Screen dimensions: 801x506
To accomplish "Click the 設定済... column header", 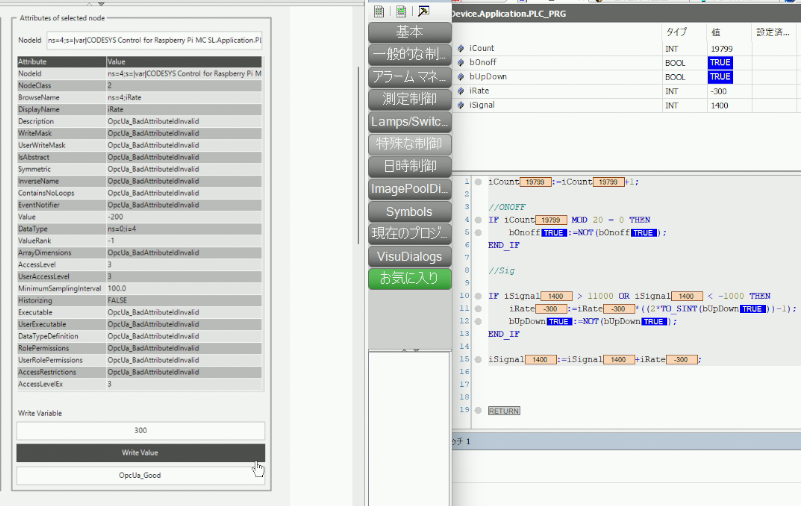I will 772,32.
